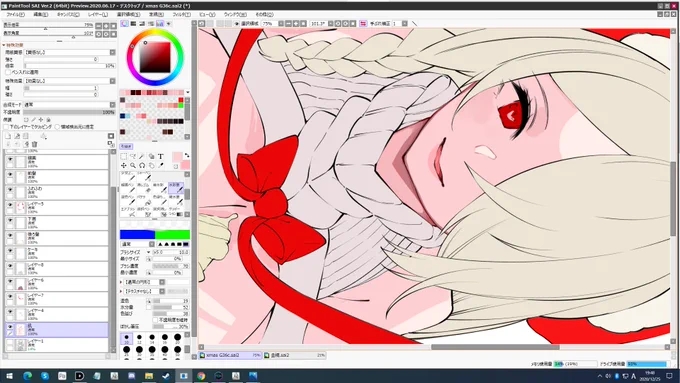Zoom in with the toolbar plus button
This screenshot has width=680, height=383.
click(296, 23)
